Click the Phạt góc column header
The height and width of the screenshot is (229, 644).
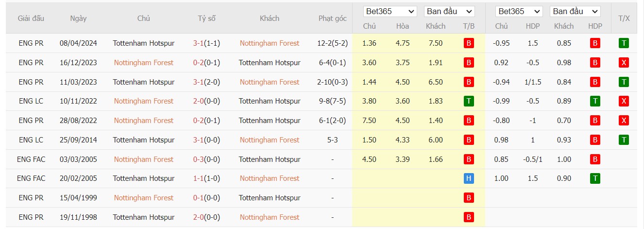tap(333, 18)
